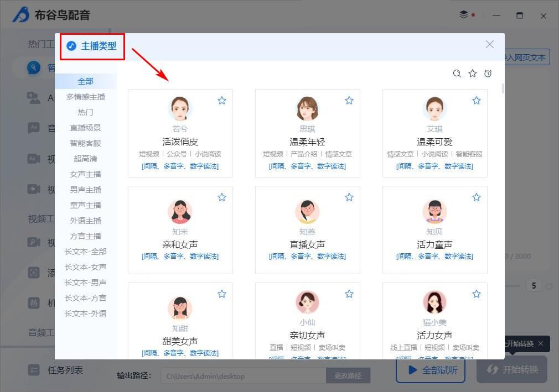Click 全部试听 button in main window
Image resolution: width=559 pixels, height=392 pixels.
pos(431,370)
